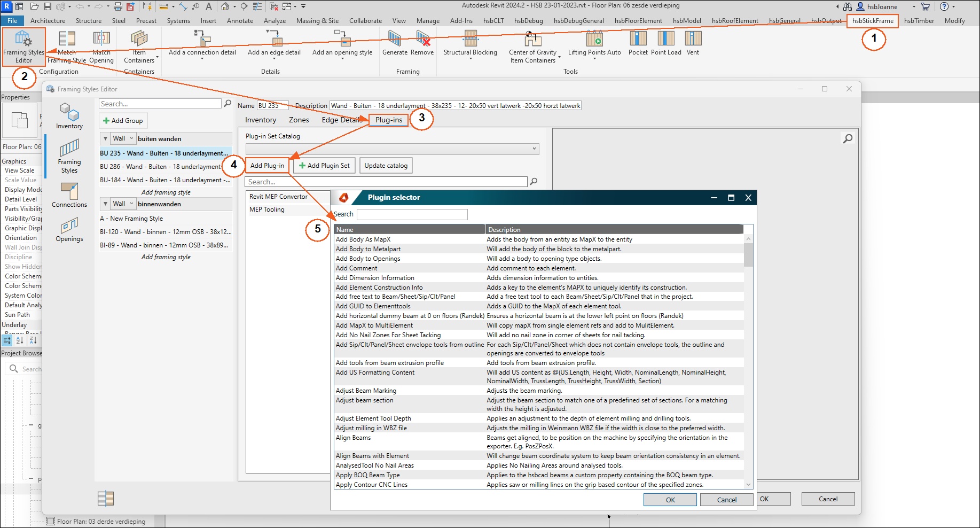Viewport: 980px width, 528px height.
Task: Click Add an opening style
Action: click(342, 43)
